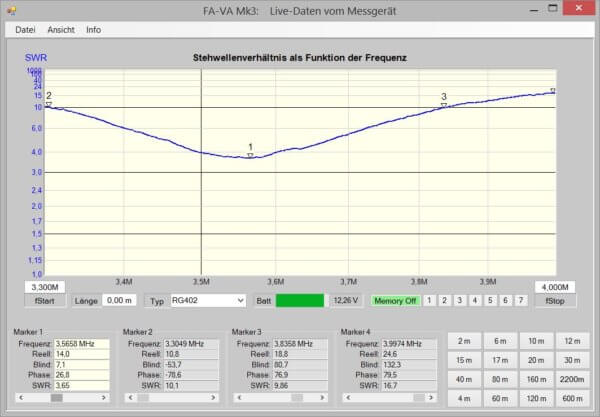Click the fStop button

[555, 301]
